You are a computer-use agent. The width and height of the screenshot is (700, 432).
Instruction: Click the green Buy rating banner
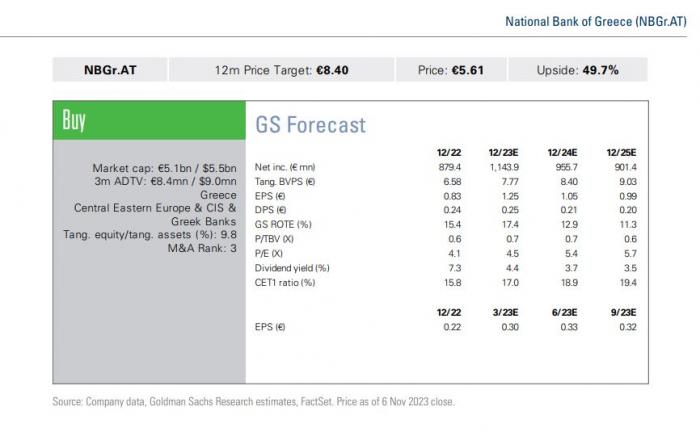point(148,122)
